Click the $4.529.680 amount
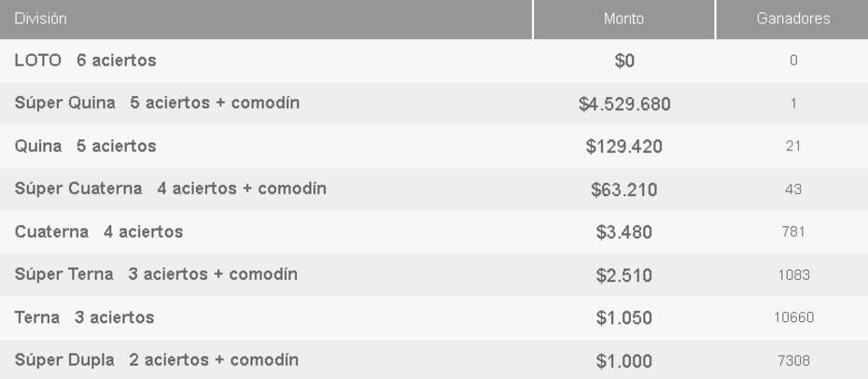868x379 pixels. click(624, 104)
